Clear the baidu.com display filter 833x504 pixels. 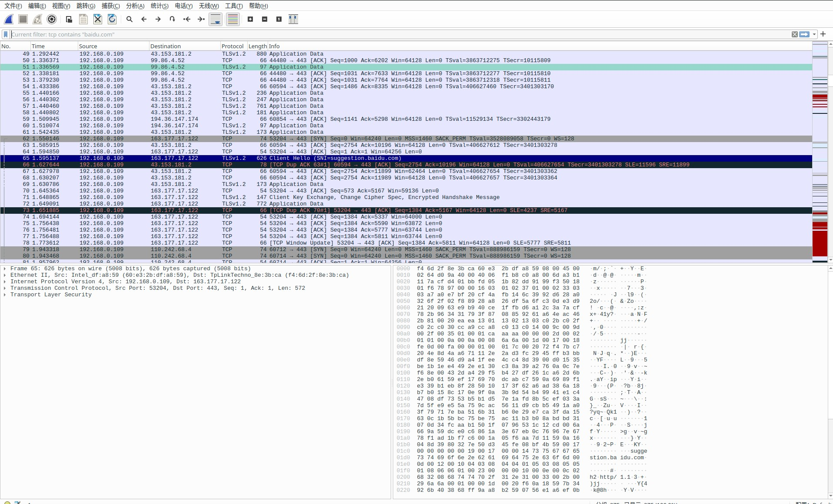pos(794,34)
